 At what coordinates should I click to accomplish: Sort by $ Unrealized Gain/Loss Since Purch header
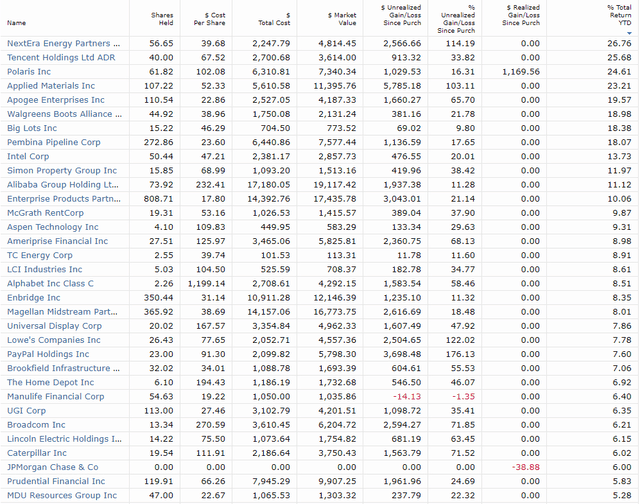click(401, 15)
